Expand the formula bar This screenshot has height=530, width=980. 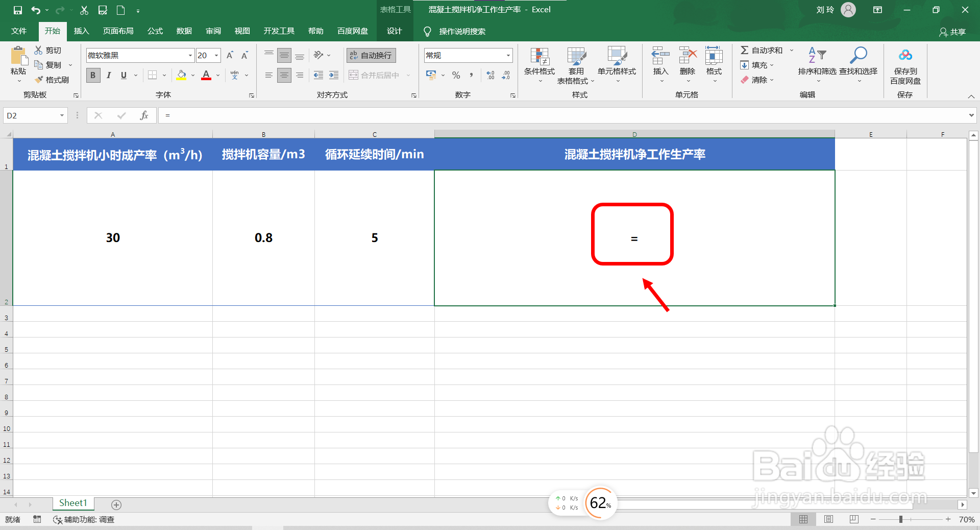pos(971,115)
